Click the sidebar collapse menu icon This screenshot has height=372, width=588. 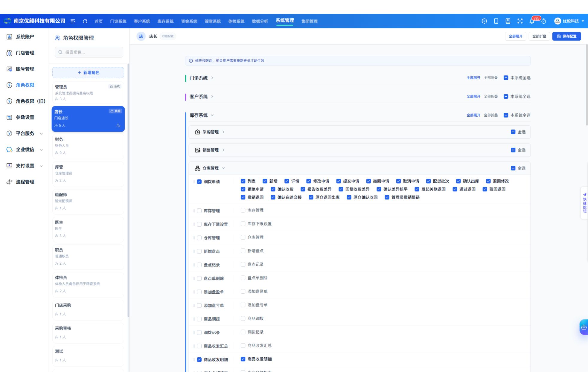coord(73,21)
